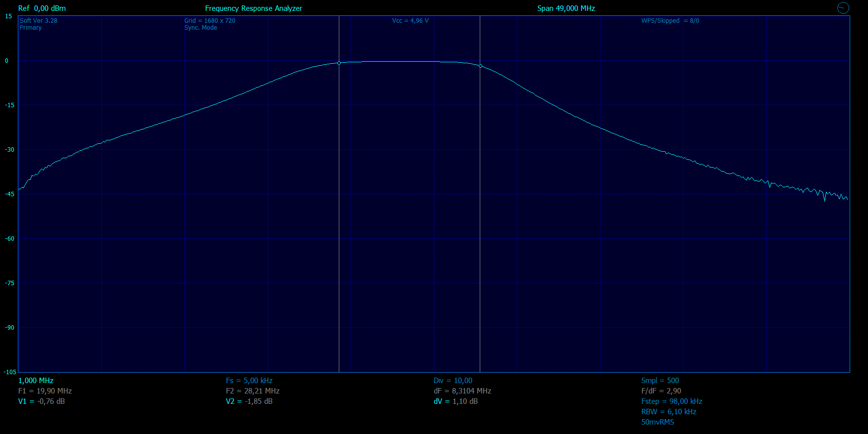This screenshot has height=434, width=868.
Task: Click the circular sweep indicator icon
Action: pos(843,8)
